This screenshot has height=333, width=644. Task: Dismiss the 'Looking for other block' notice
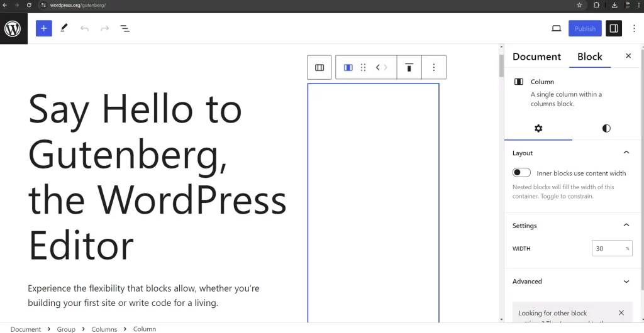[621, 313]
